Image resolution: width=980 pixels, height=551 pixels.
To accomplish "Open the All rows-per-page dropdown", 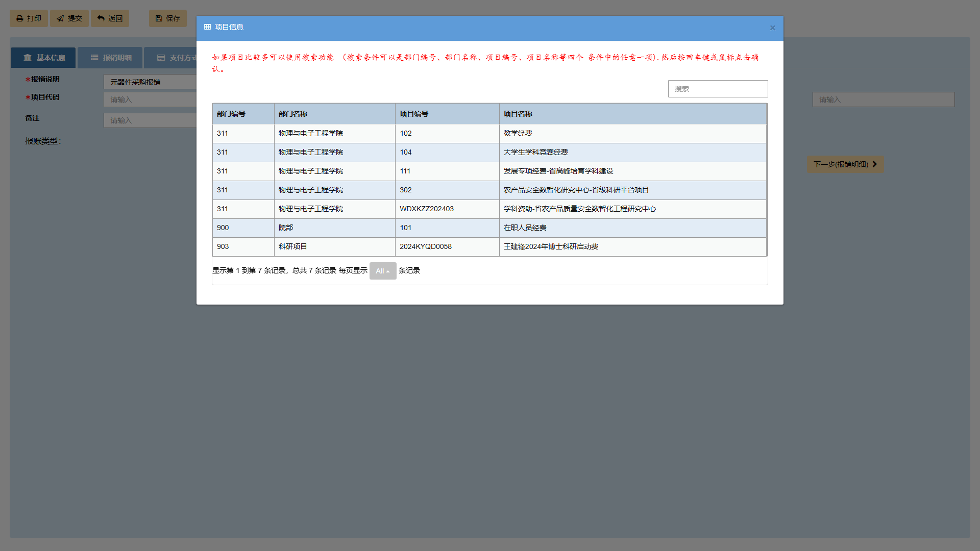I will tap(383, 271).
